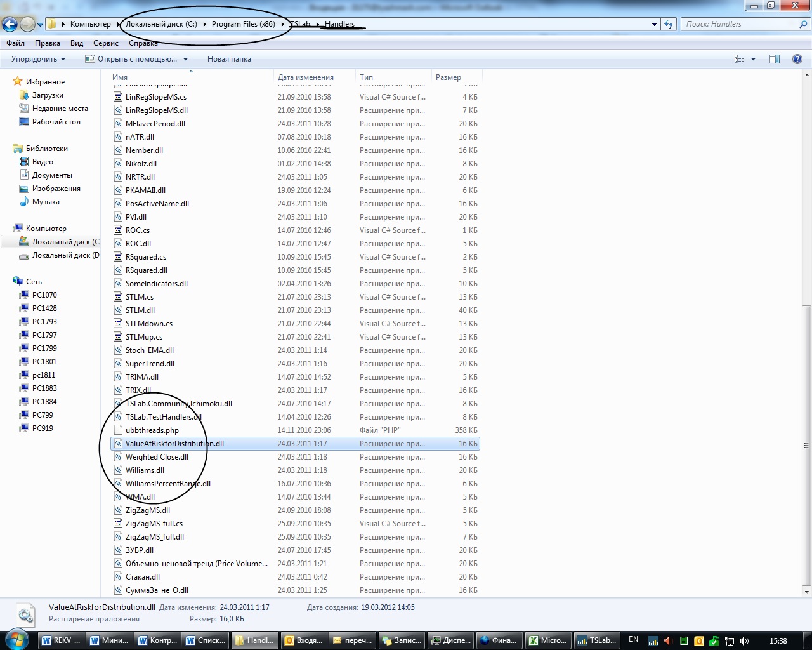
Task: Open Help with the question mark icon
Action: point(797,59)
